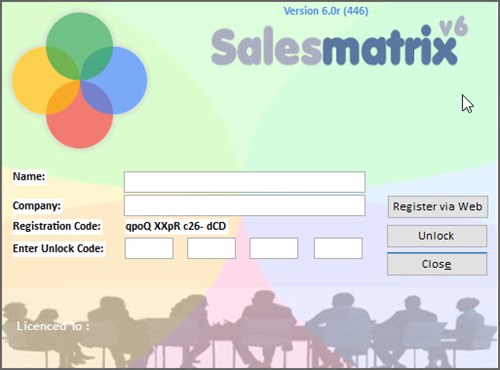Viewport: 500px width, 370px height.
Task: Select the third Unlock Code box
Action: tap(274, 248)
